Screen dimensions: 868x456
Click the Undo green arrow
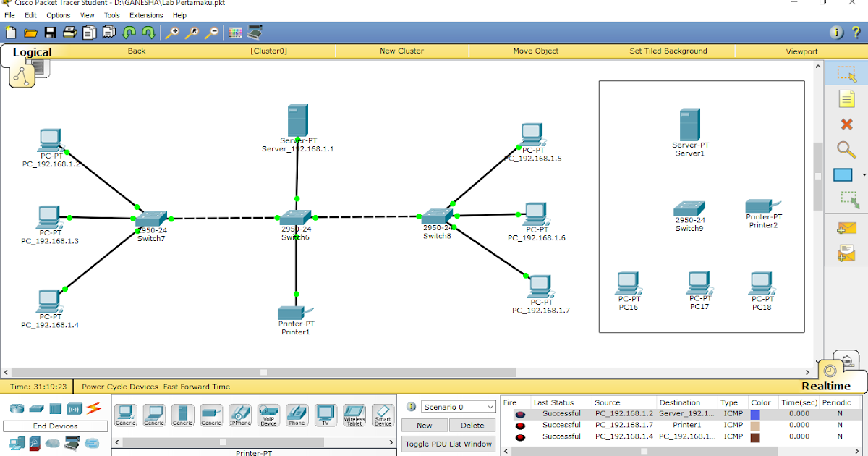pos(129,32)
